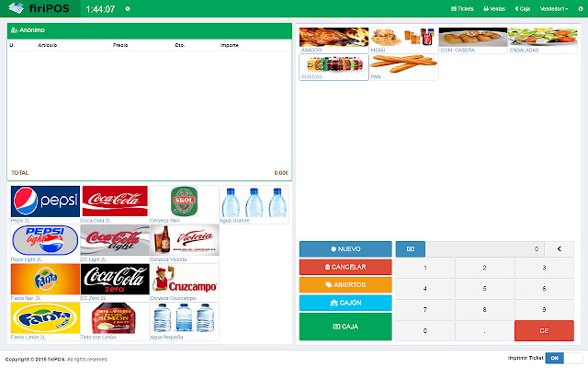Clear entry with the red CE key
The width and height of the screenshot is (588, 368).
click(544, 331)
